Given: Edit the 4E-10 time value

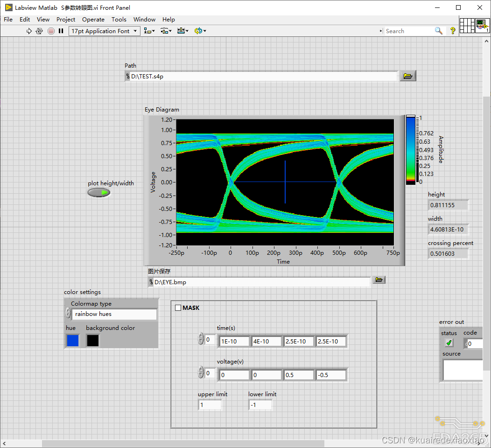Looking at the screenshot, I should (267, 341).
